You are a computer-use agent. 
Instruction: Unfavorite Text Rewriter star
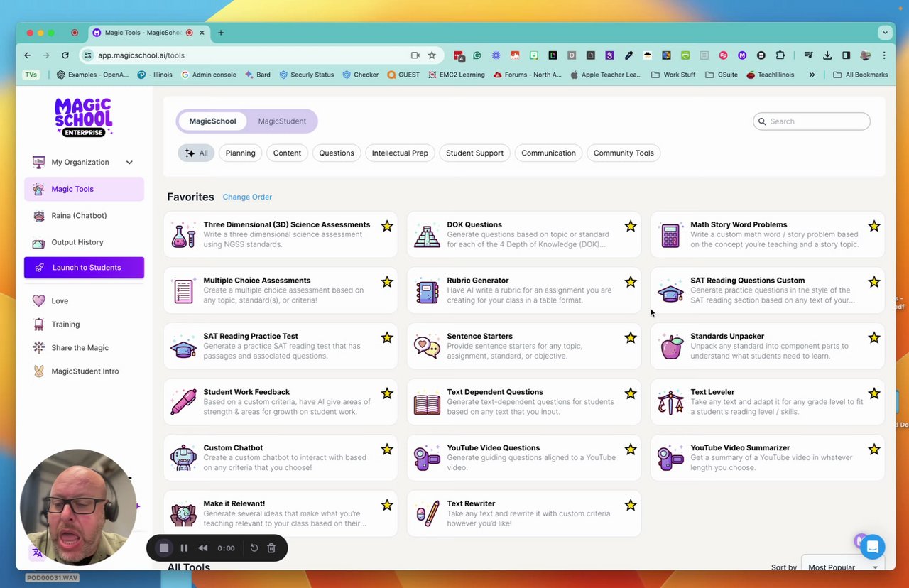coord(631,505)
